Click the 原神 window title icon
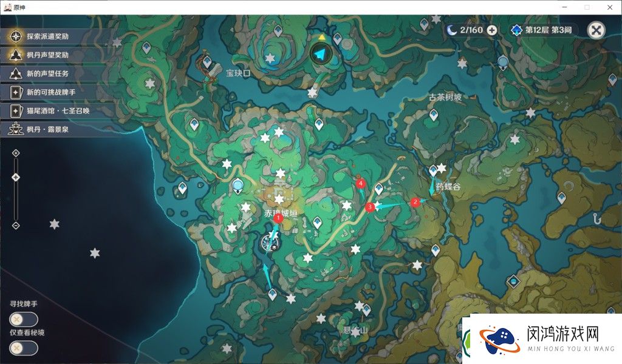Image resolution: width=622 pixels, height=364 pixels. [7, 7]
